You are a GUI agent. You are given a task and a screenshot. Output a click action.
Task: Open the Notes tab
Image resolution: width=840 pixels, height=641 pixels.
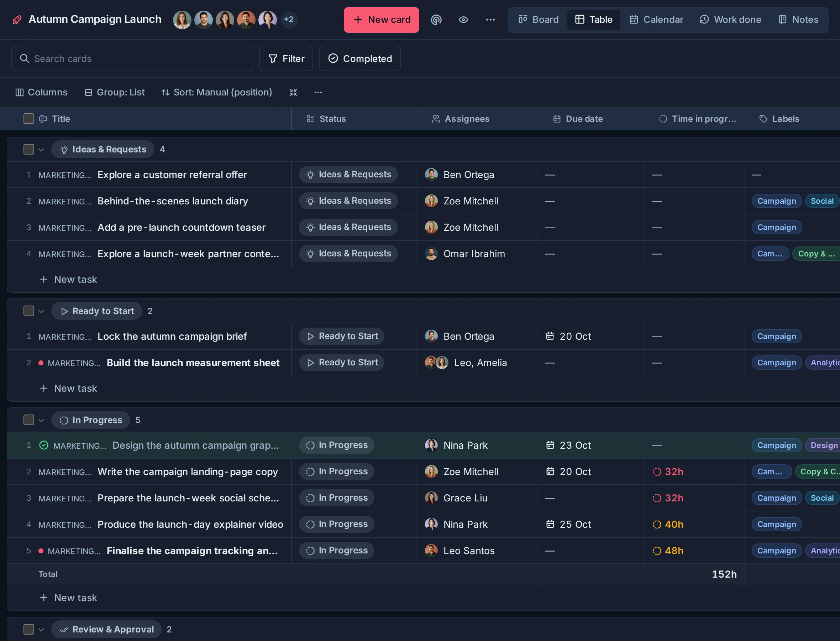coord(798,20)
